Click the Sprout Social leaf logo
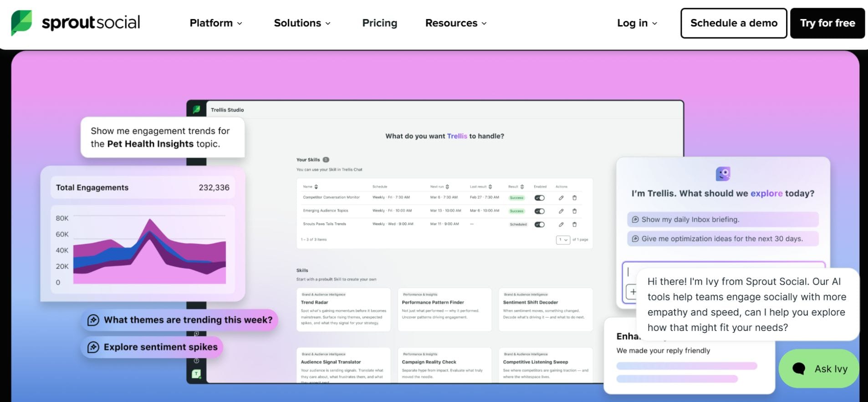Screen dimensions: 868x402 coord(21,23)
